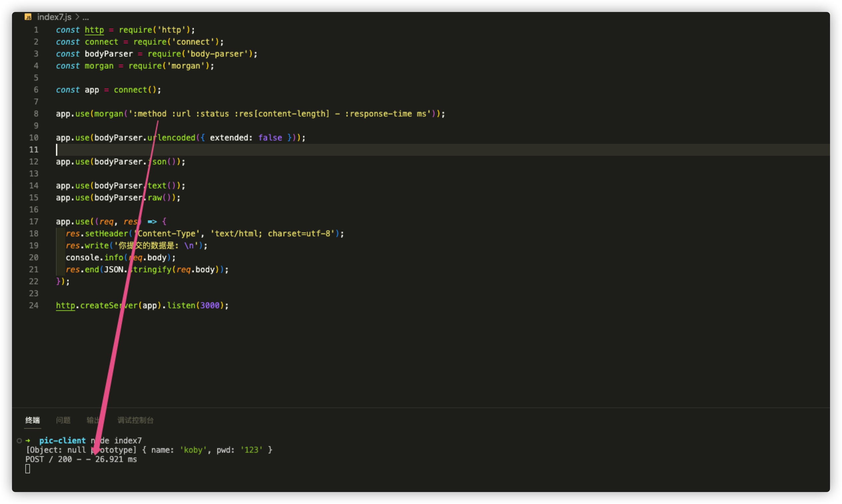Viewport: 842px width, 504px height.
Task: Click 'morgan' string on line 4
Action: 186,66
